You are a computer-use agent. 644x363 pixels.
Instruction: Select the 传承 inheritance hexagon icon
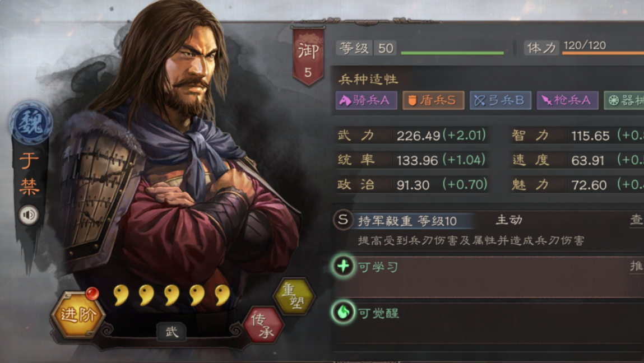[263, 324]
